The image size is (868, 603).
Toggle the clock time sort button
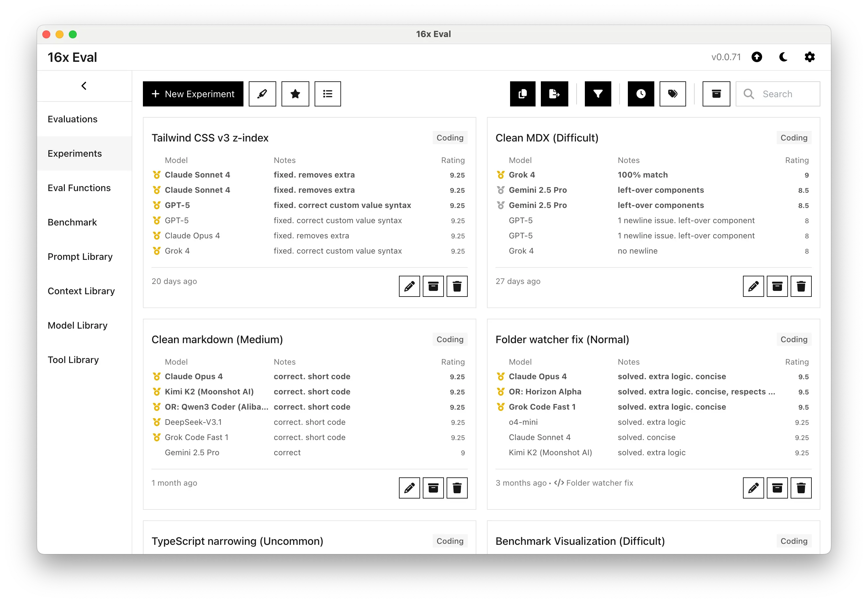click(641, 94)
